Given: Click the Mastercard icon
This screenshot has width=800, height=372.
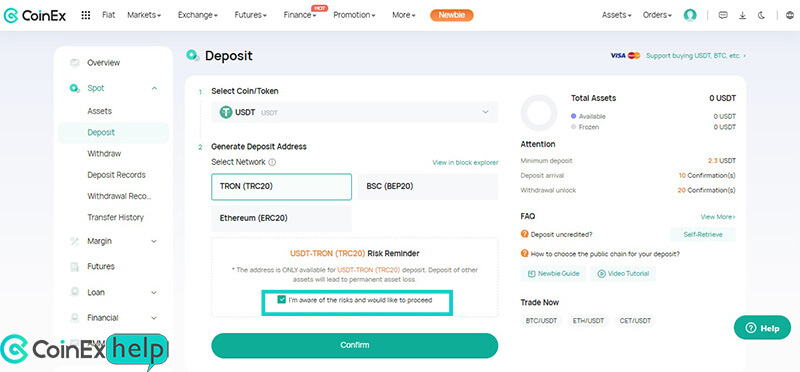Looking at the screenshot, I should (634, 56).
